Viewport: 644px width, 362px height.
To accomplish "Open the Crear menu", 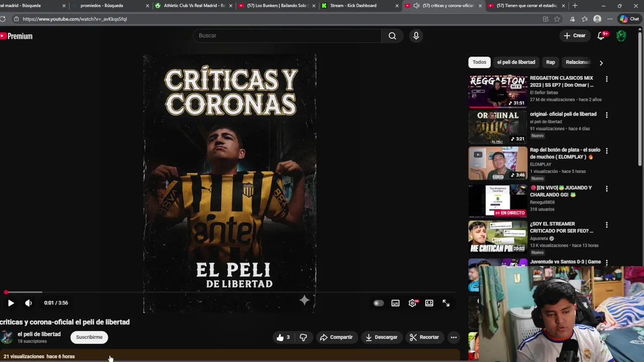I will (575, 36).
